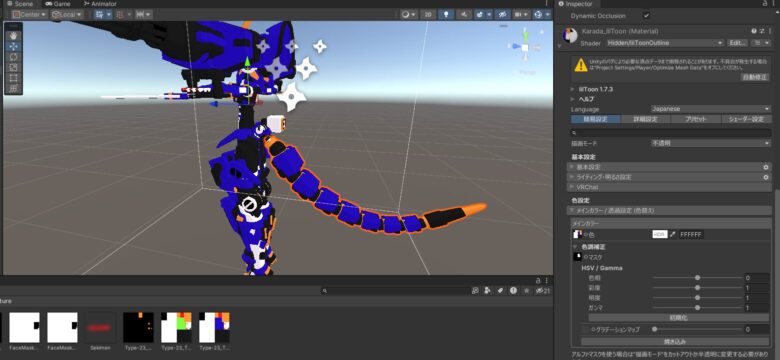
Task: Toggle 2D view mode
Action: pyautogui.click(x=427, y=14)
